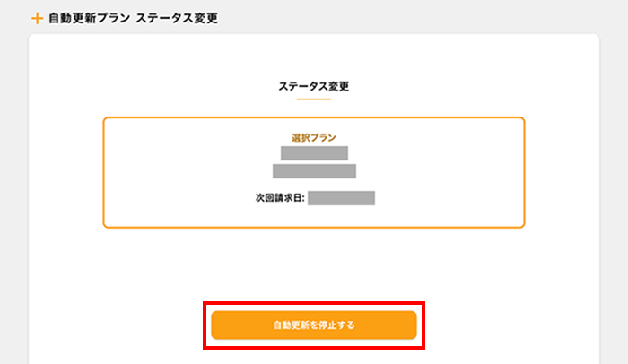The image size is (628, 364).
Task: Select the centered ステータス変更 section title
Action: 313,86
